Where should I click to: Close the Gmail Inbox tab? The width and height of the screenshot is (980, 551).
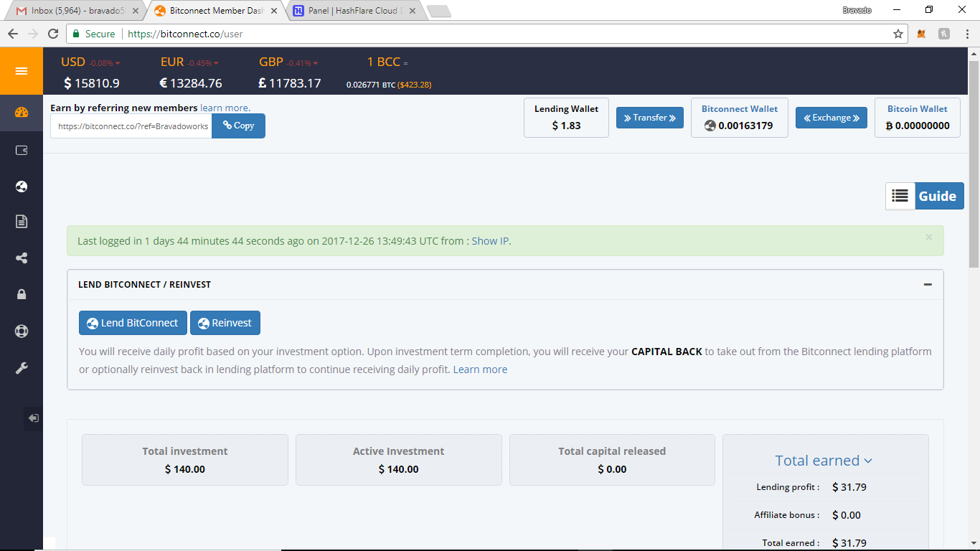pos(135,11)
